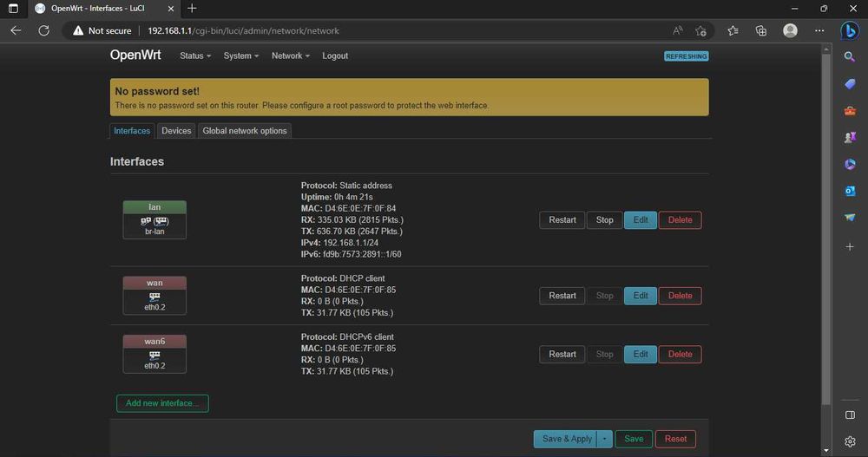
Task: Add a sidebar app with plus icon
Action: pyautogui.click(x=850, y=247)
